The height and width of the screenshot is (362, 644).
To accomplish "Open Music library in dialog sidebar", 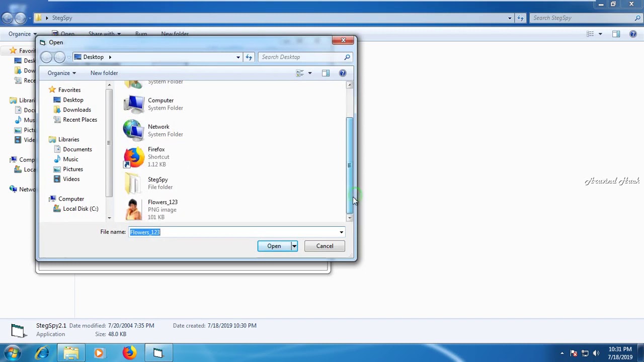I will click(70, 159).
